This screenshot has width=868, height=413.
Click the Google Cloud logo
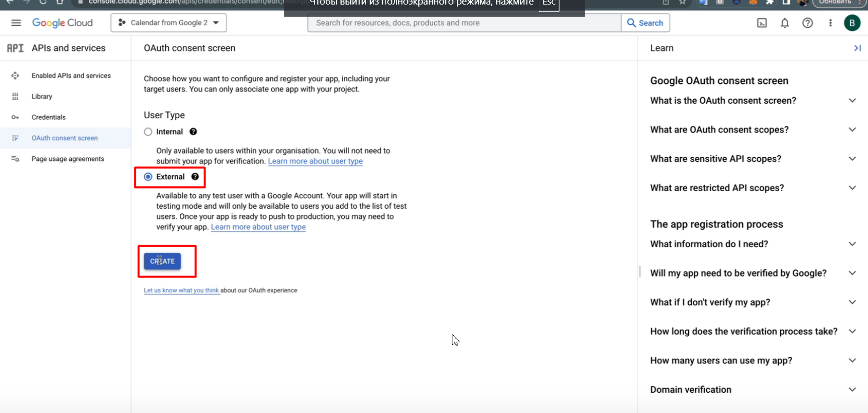(62, 23)
